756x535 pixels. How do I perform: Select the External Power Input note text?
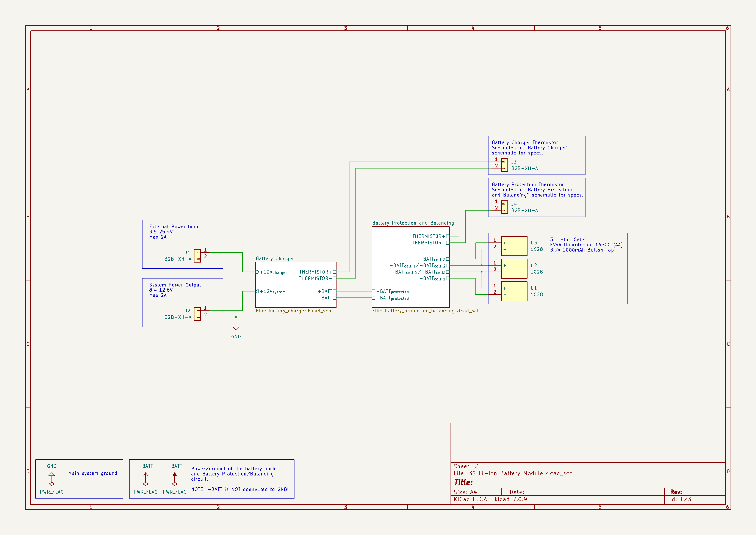pyautogui.click(x=175, y=232)
